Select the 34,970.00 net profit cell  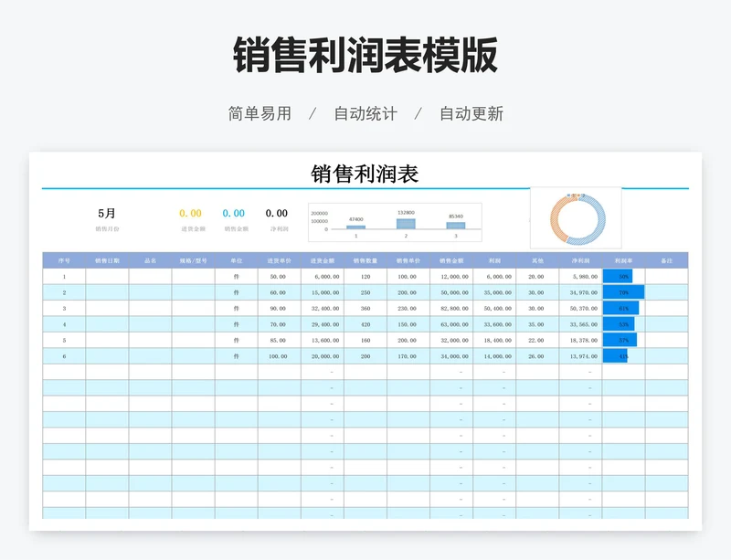point(580,292)
